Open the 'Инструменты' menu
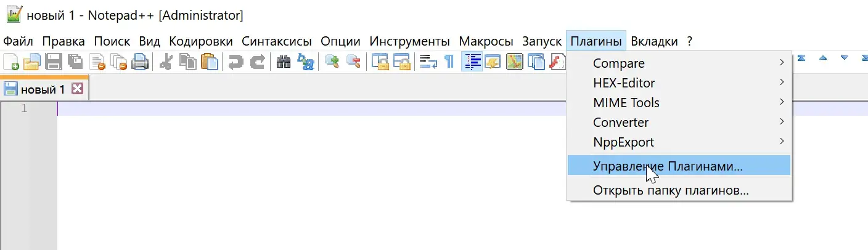Viewport: 868px width, 250px height. pos(410,41)
